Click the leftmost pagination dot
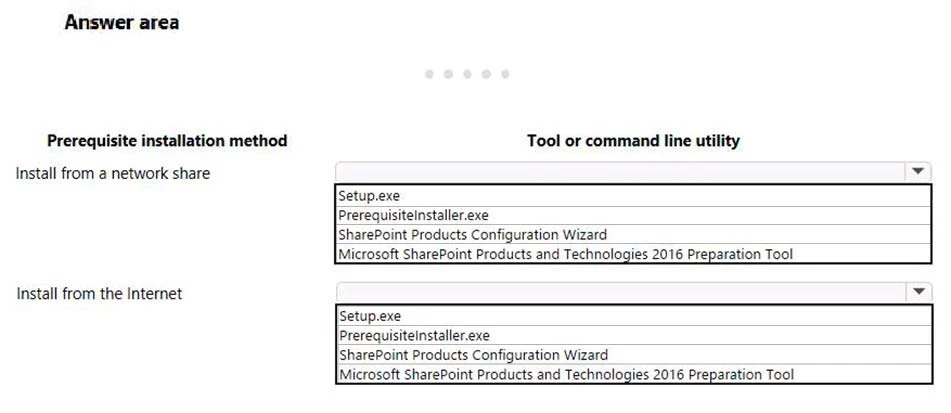Image resolution: width=951 pixels, height=413 pixels. coord(429,74)
